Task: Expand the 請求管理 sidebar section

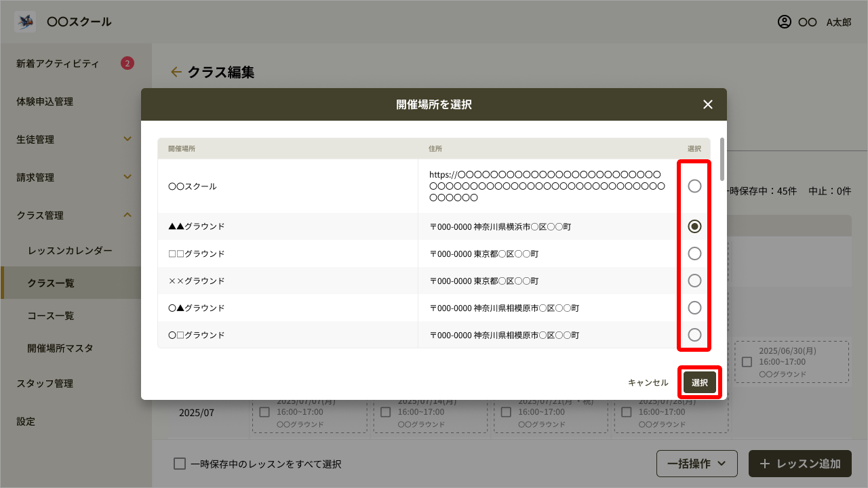Action: click(x=127, y=178)
